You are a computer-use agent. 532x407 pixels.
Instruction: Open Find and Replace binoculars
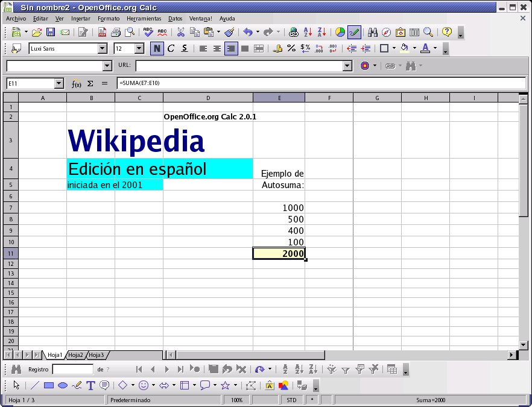click(373, 32)
